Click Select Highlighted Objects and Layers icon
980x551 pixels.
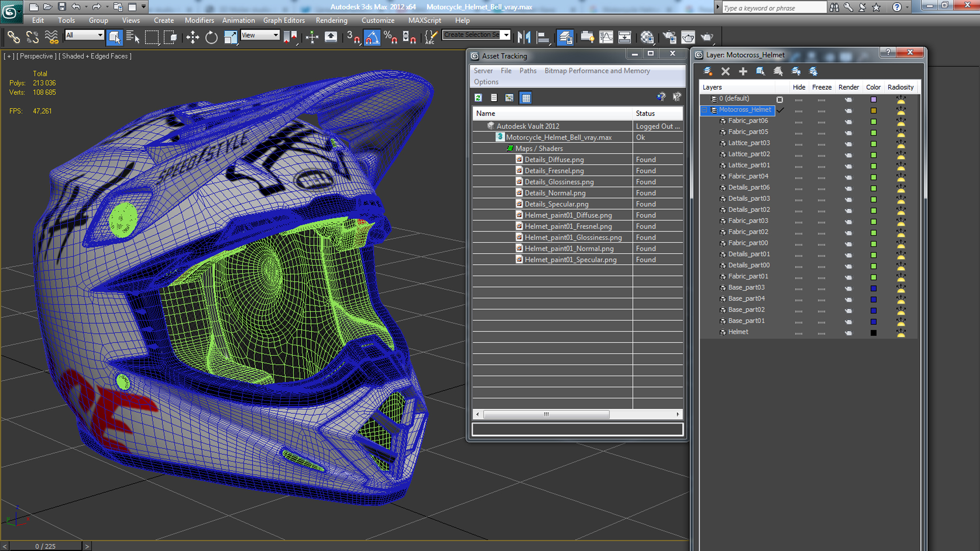click(761, 71)
